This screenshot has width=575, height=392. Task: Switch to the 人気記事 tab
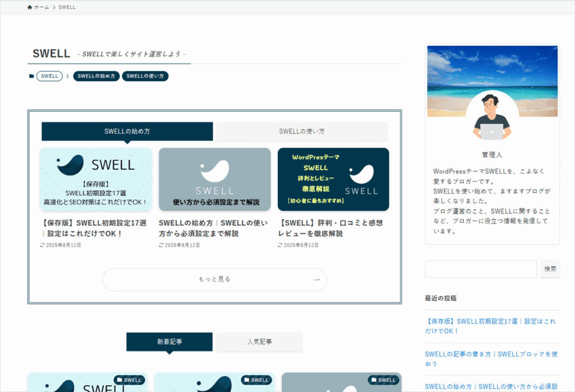259,342
